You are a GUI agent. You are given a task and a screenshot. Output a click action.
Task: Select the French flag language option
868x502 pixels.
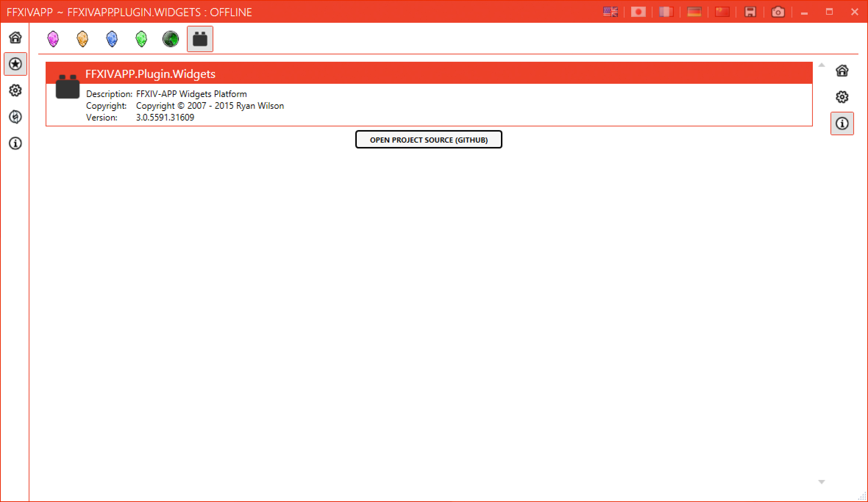point(666,12)
